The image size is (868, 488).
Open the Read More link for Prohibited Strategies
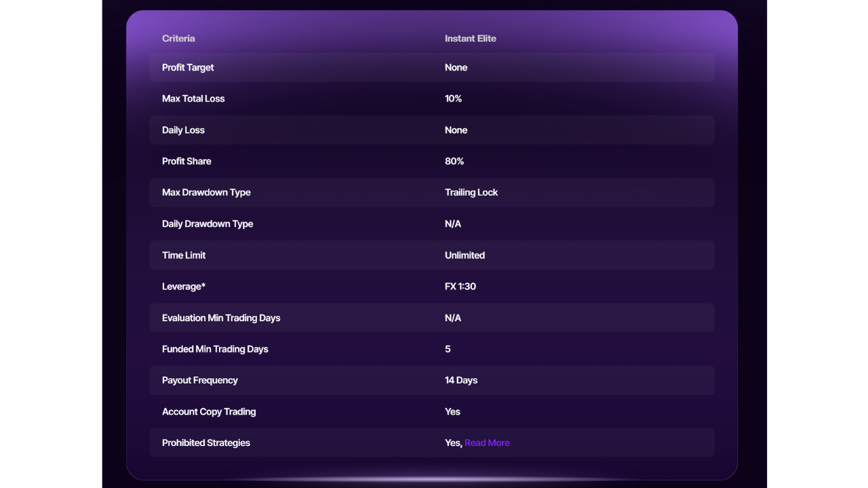(487, 443)
